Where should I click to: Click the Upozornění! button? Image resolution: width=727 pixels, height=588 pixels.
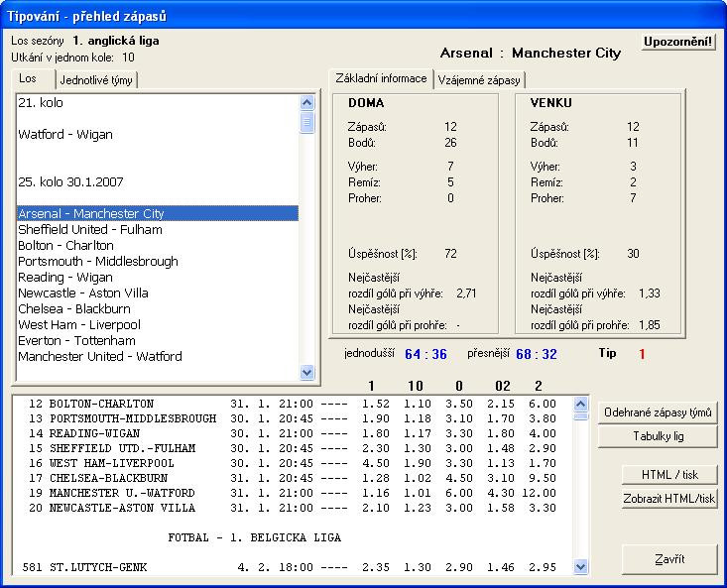pos(677,42)
